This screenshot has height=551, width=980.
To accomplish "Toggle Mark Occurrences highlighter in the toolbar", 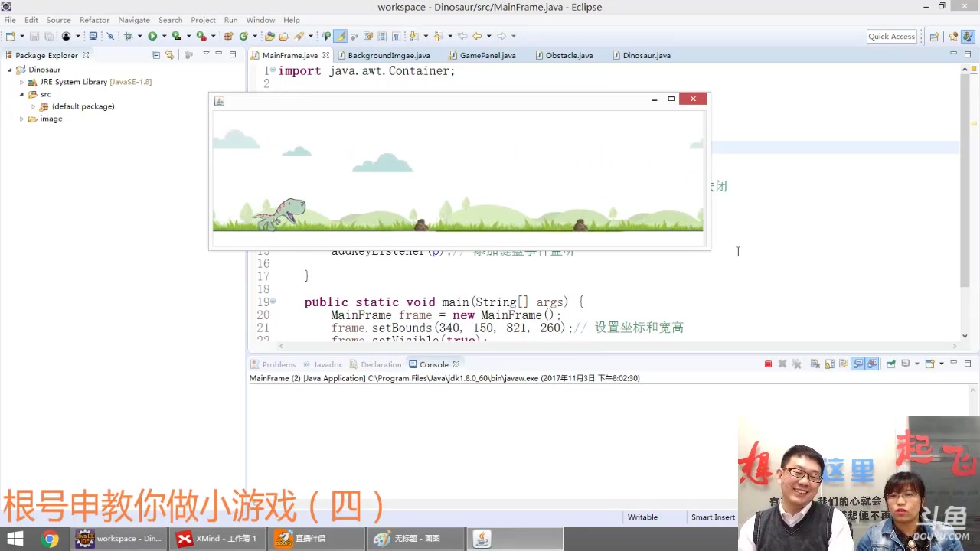I will [x=341, y=36].
